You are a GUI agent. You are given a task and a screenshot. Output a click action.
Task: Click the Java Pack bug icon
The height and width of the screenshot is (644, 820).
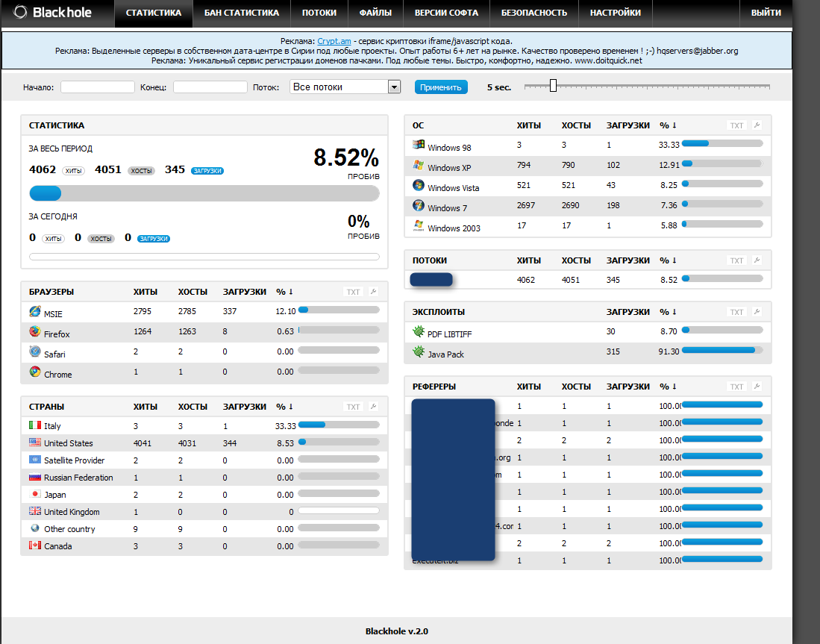tap(419, 352)
